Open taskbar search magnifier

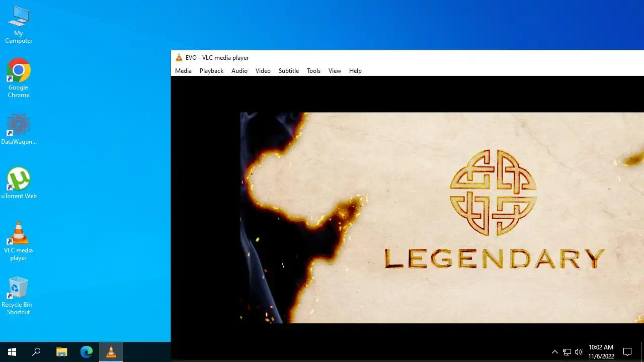36,352
